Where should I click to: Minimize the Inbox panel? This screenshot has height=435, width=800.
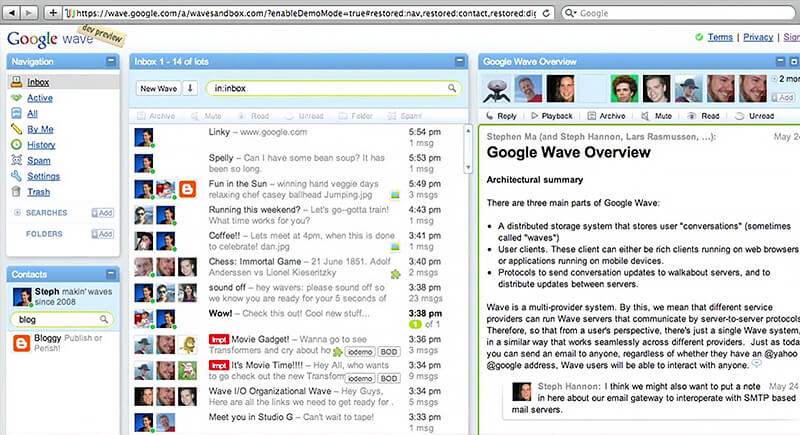pos(458,62)
